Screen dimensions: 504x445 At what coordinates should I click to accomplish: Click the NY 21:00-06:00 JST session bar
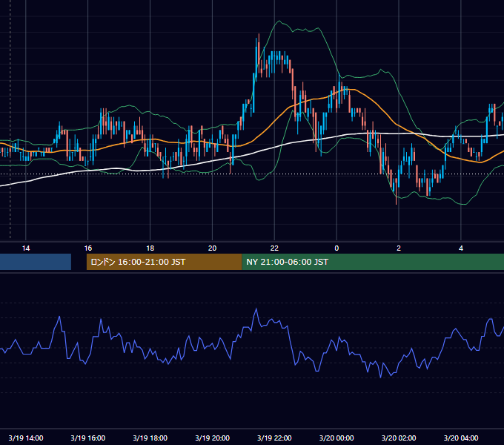tap(373, 262)
